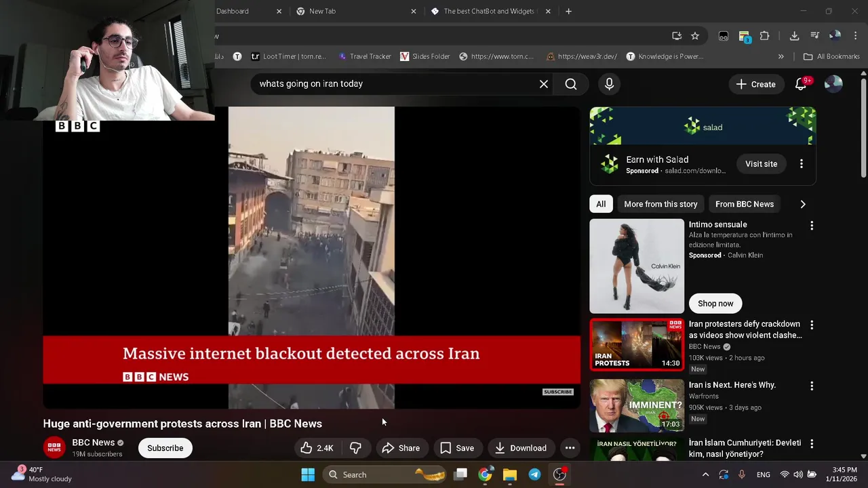Show hidden system tray icons

tap(705, 474)
